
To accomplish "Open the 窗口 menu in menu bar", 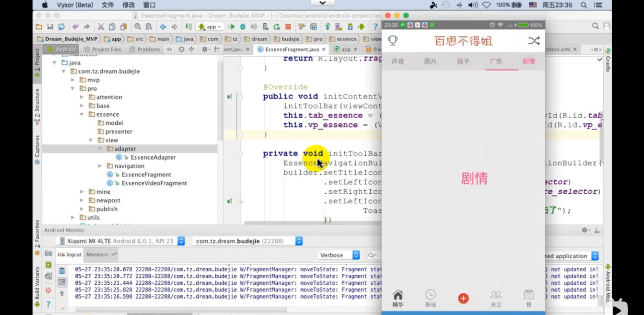I will (149, 5).
